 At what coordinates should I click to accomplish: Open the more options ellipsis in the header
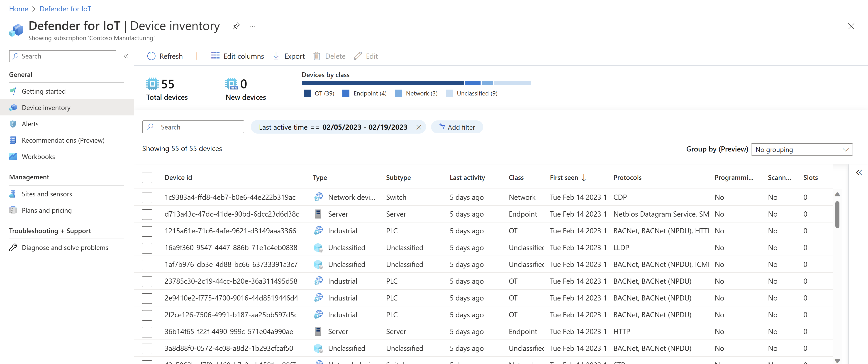point(252,26)
